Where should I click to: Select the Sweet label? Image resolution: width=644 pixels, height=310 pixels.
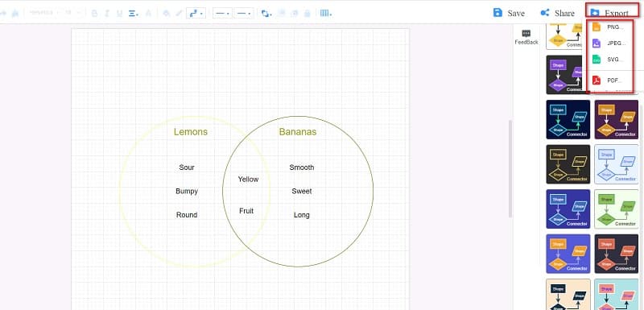coord(302,192)
